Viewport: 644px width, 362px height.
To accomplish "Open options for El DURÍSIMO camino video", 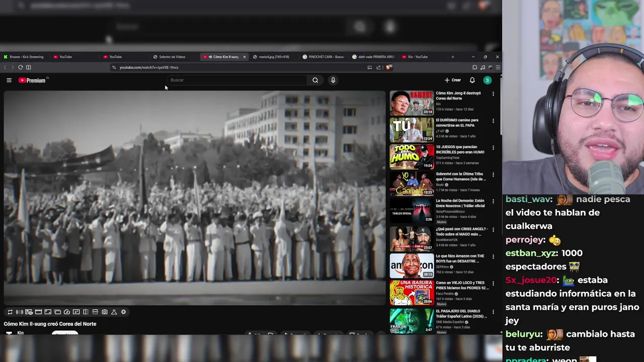I will tap(493, 121).
